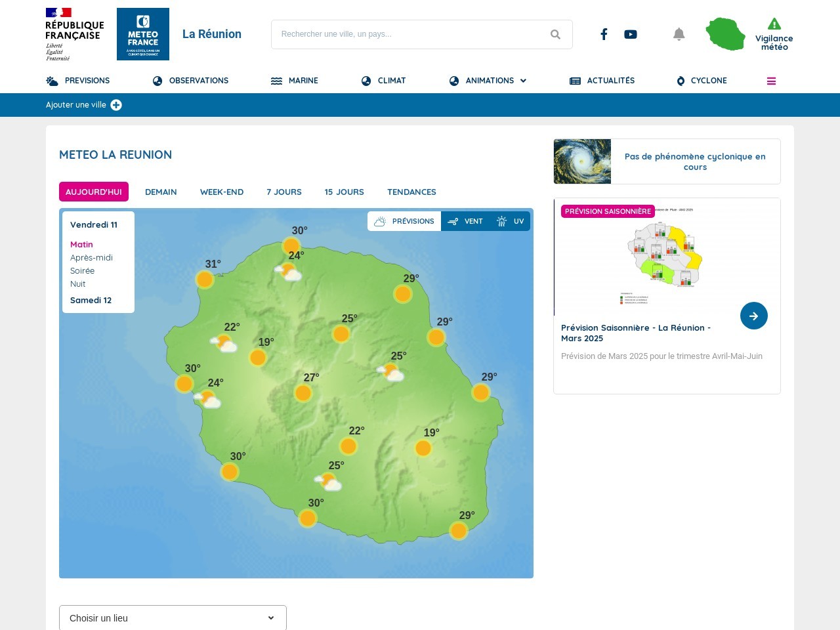Open the Facebook page icon
This screenshot has width=840, height=630.
(x=604, y=34)
